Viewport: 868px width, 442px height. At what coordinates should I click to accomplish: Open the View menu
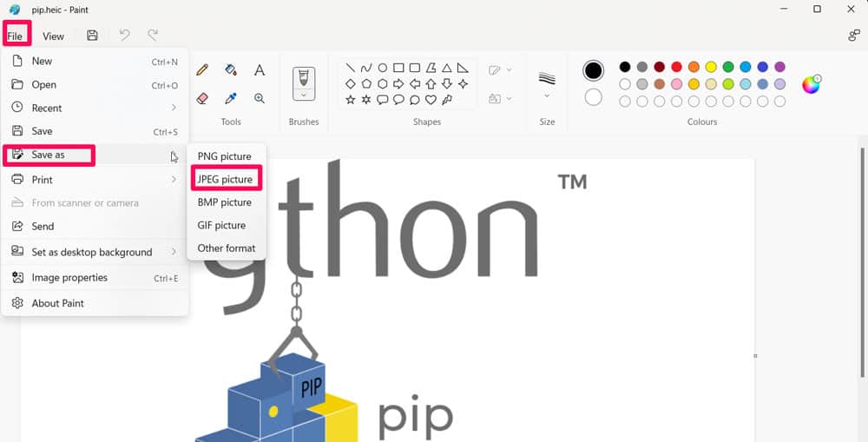(53, 36)
